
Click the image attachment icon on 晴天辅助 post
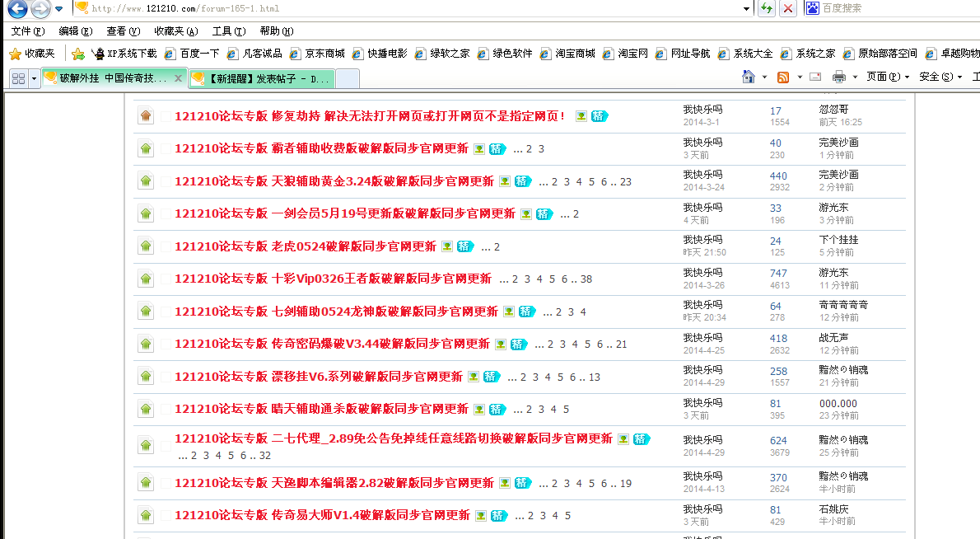(x=479, y=410)
